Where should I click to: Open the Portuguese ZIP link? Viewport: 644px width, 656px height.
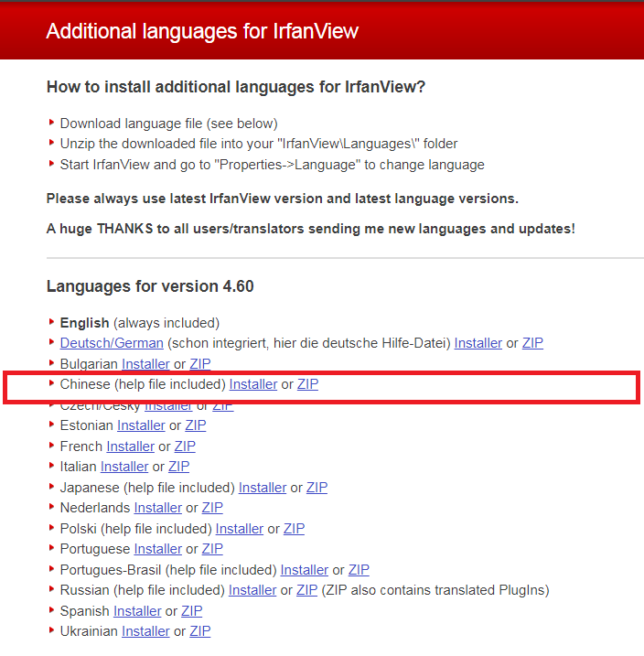pos(212,549)
